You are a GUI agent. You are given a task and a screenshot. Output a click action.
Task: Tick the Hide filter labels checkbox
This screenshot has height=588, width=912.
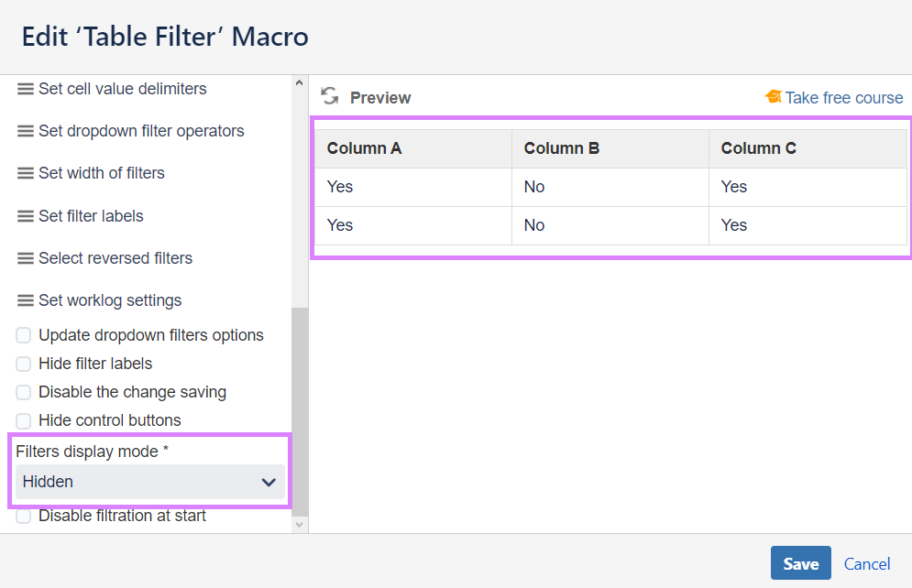(24, 364)
